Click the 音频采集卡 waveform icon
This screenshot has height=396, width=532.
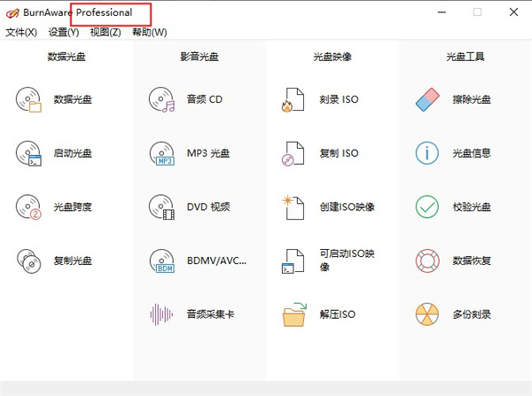(x=161, y=314)
